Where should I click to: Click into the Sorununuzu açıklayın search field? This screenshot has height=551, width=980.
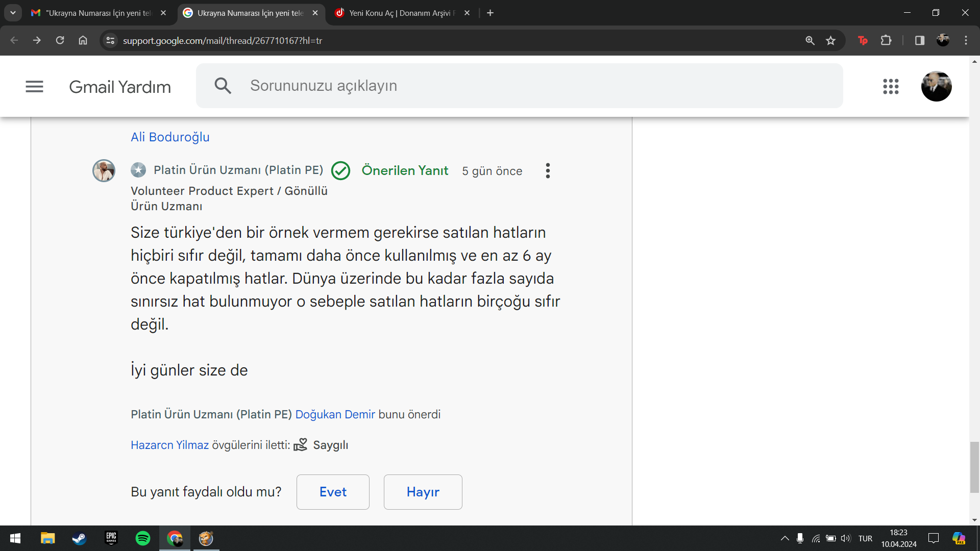(x=510, y=86)
